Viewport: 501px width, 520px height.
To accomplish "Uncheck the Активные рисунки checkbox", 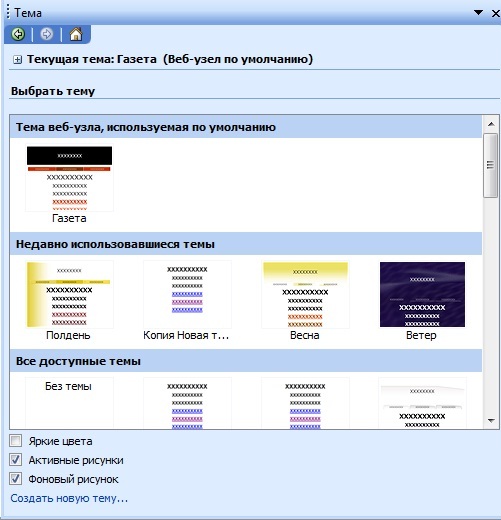I will [x=16, y=460].
